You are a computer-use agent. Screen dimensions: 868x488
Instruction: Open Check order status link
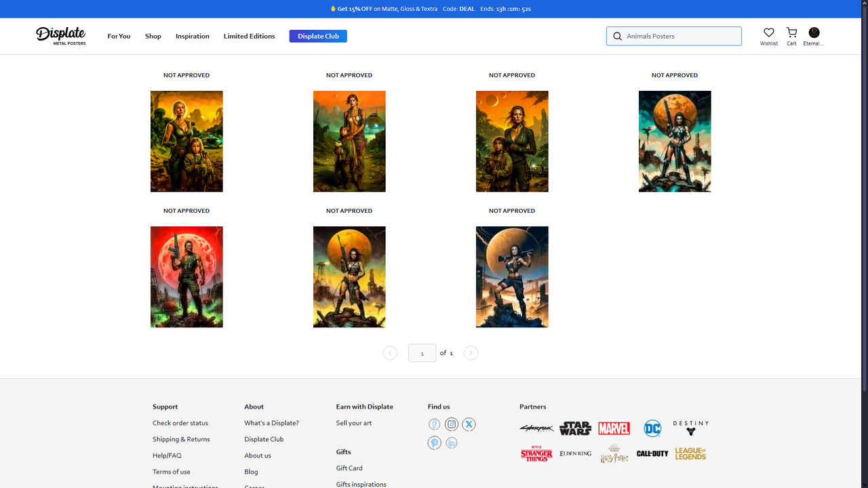pos(180,423)
